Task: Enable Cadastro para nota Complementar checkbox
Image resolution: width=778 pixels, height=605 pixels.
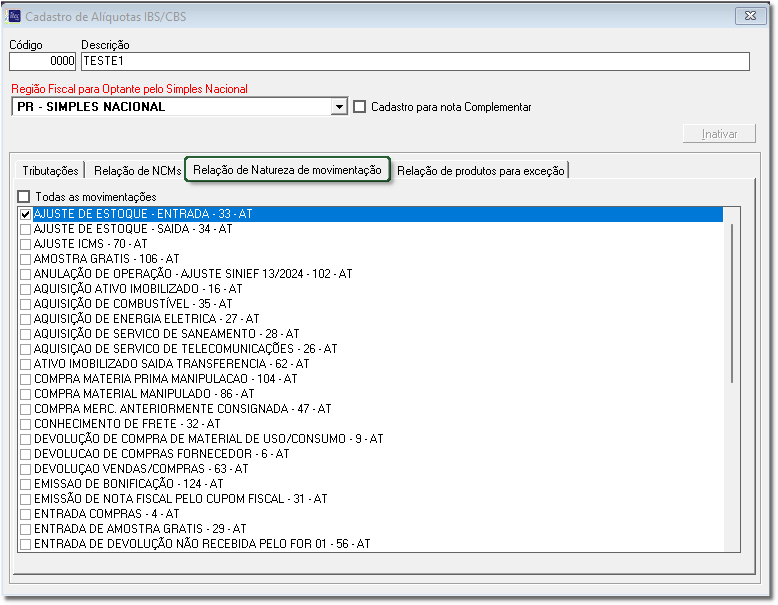Action: (360, 107)
